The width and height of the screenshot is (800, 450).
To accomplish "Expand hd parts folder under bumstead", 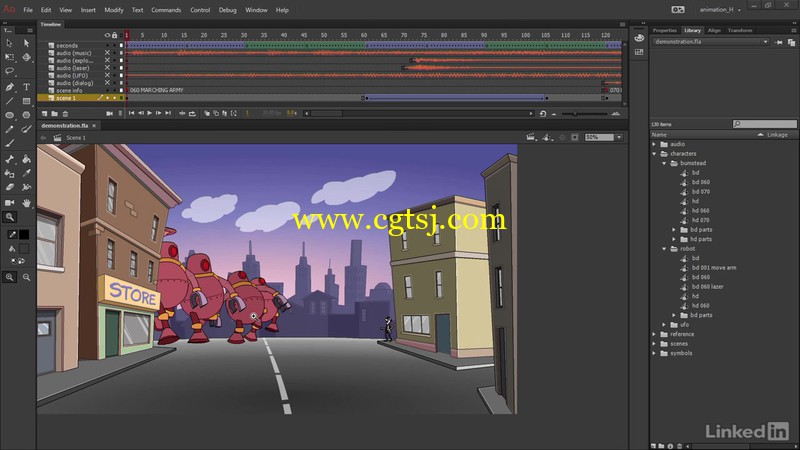I will click(674, 239).
